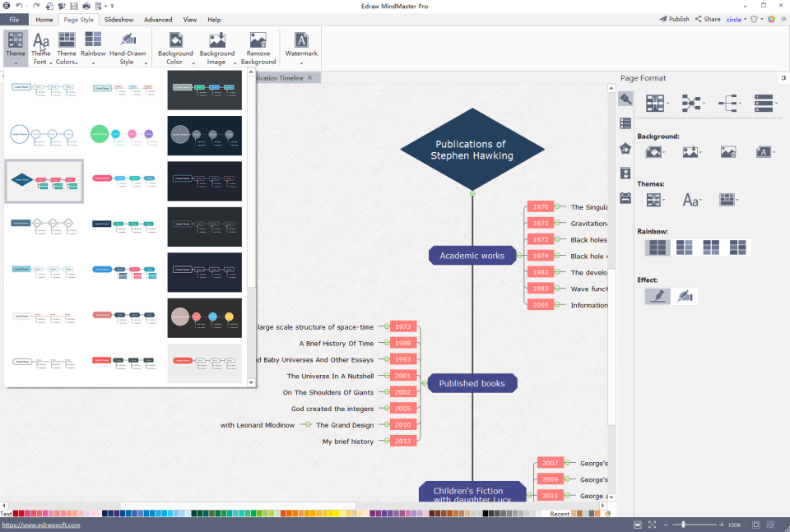Screen dimensions: 790x532
Task: Open Watermark options in the ribbon
Action: 301,48
